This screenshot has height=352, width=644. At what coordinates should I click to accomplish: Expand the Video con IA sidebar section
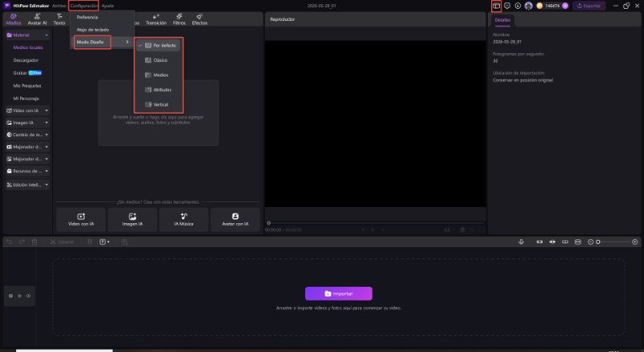click(x=27, y=110)
